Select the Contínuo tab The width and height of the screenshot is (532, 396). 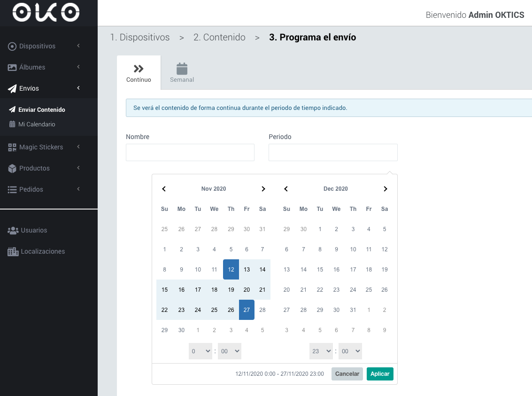click(139, 73)
